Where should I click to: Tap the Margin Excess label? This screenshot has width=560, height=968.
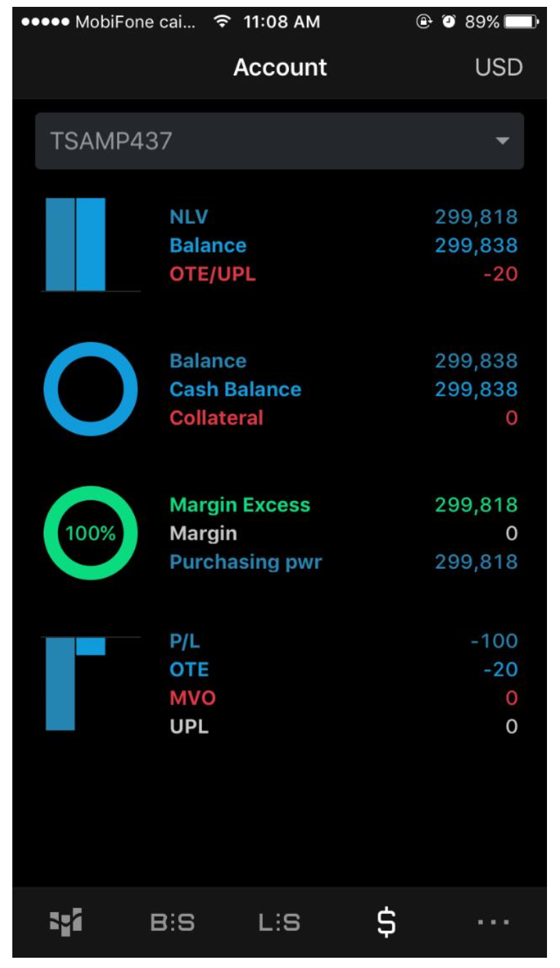(240, 505)
